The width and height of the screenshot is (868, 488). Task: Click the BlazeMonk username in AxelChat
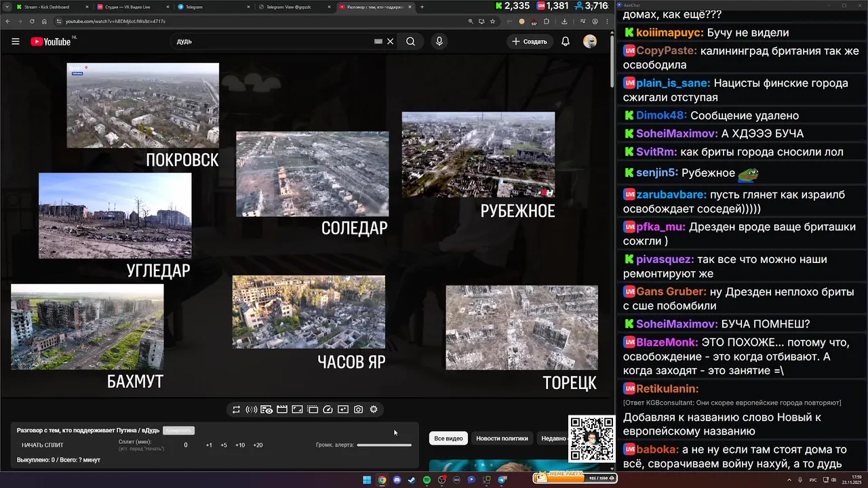point(667,342)
